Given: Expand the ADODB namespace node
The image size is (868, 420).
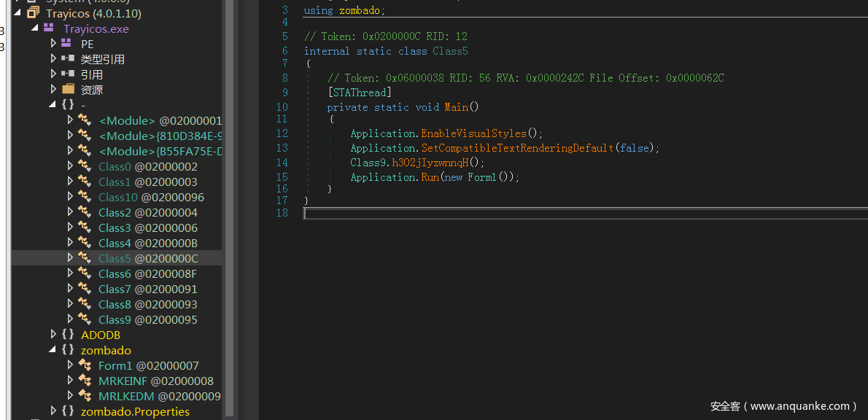Looking at the screenshot, I should click(53, 335).
